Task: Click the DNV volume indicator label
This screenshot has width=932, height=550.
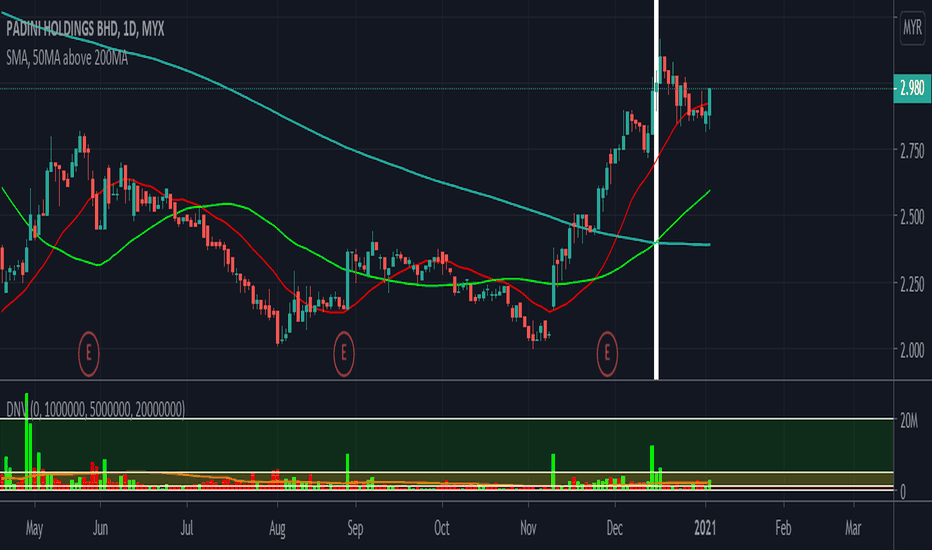Action: [x=96, y=409]
